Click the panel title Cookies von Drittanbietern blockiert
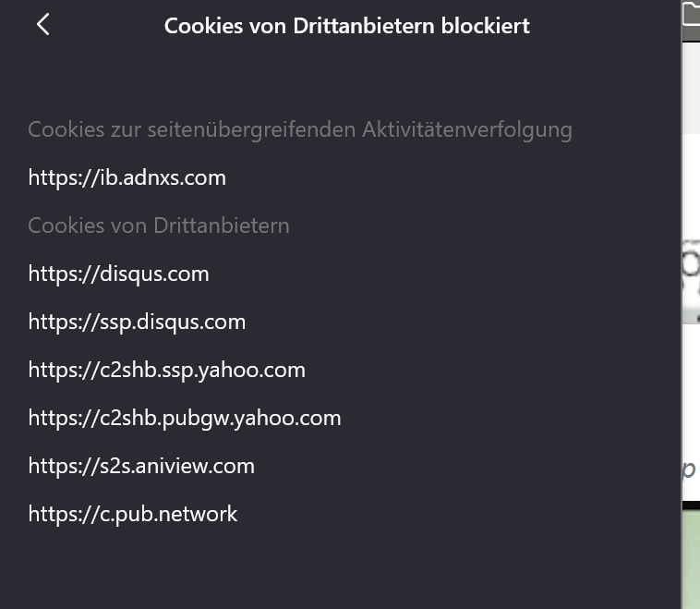 click(347, 26)
